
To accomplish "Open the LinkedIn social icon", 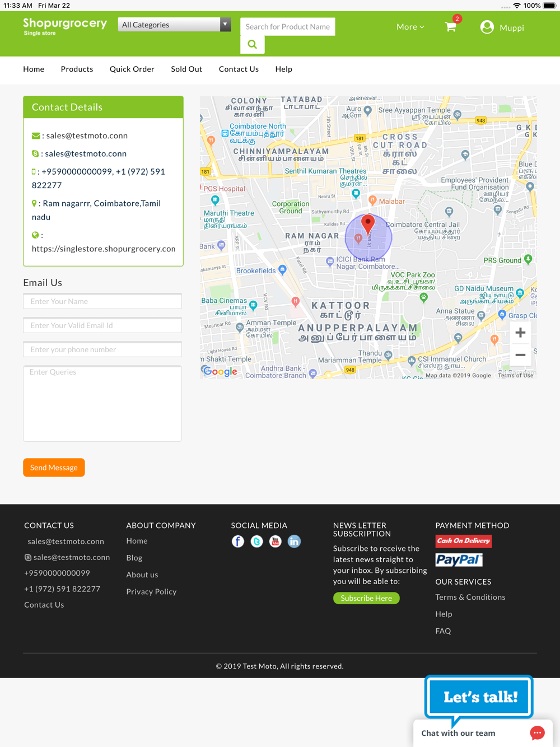I will pyautogui.click(x=294, y=541).
